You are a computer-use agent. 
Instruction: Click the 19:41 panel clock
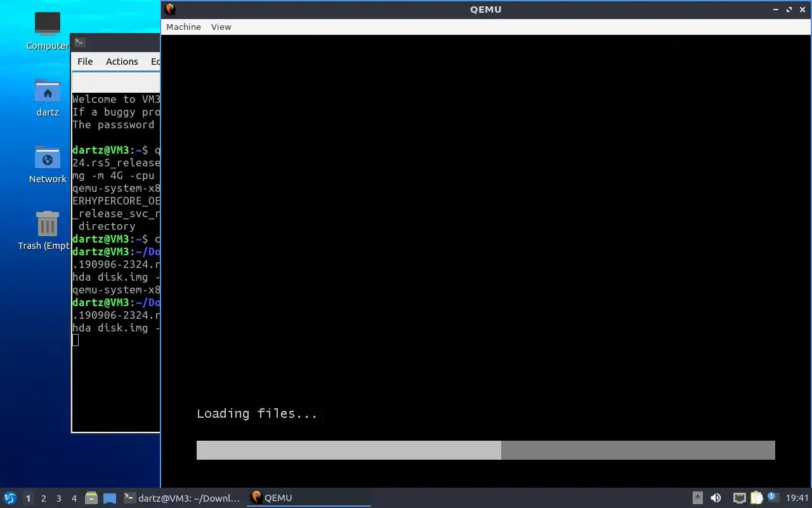tap(797, 498)
